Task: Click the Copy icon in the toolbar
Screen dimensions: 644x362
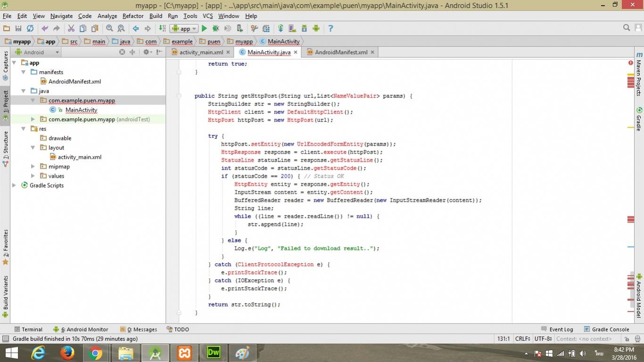Action: point(83,28)
